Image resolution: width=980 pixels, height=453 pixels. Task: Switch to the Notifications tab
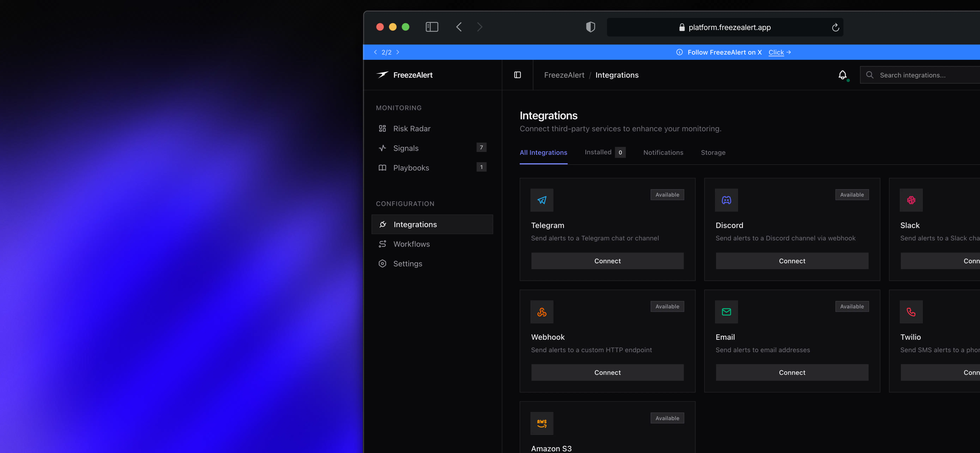coord(663,153)
